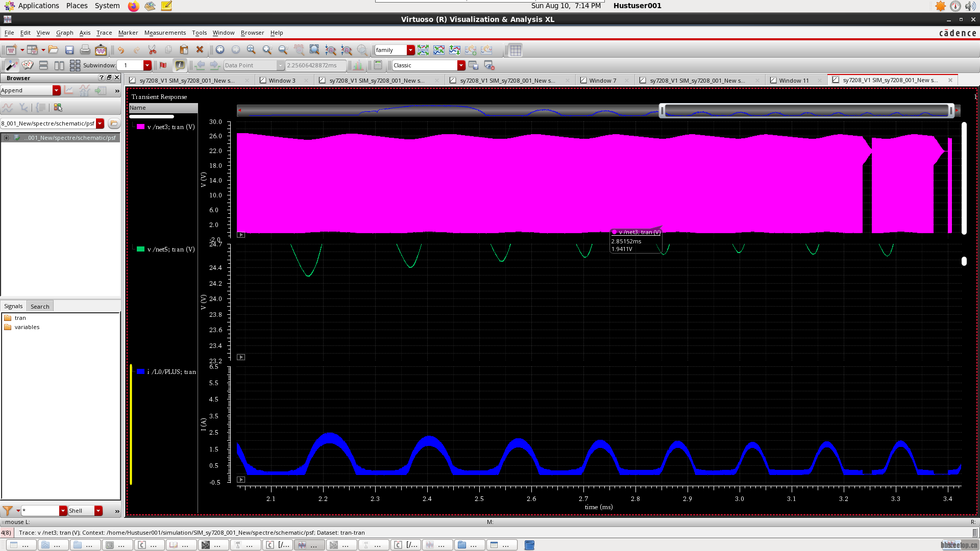Open the results path psf dropdown
Image resolution: width=980 pixels, height=551 pixels.
point(100,123)
